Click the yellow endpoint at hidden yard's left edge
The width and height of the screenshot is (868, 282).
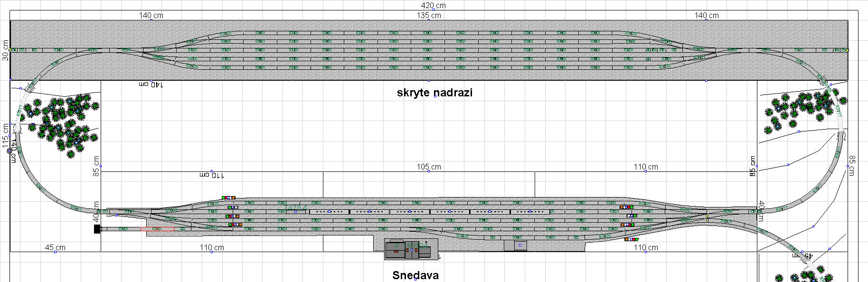point(10,49)
